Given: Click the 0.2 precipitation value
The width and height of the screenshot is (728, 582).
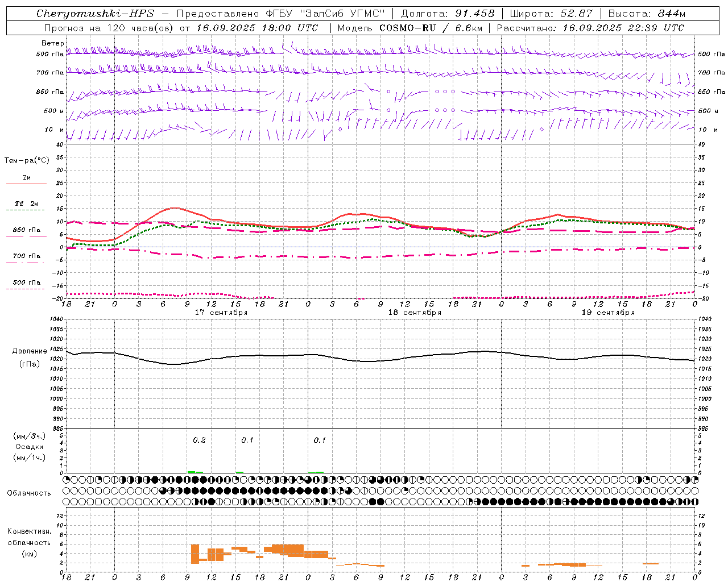Looking at the screenshot, I should pyautogui.click(x=199, y=440).
